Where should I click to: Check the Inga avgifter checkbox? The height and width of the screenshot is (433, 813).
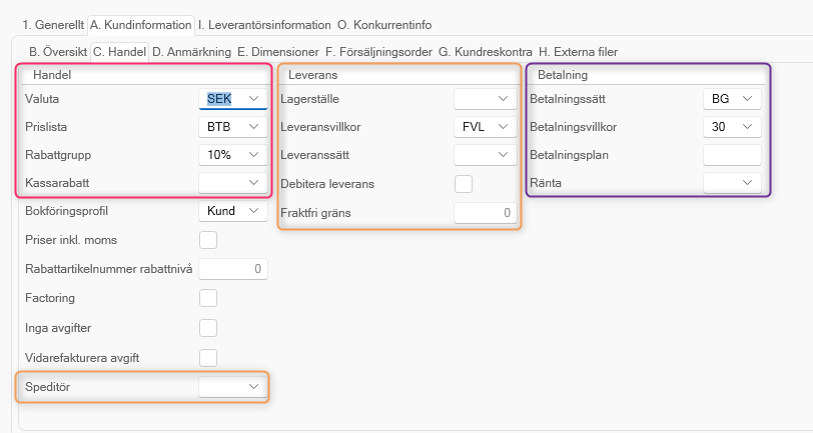coord(208,327)
